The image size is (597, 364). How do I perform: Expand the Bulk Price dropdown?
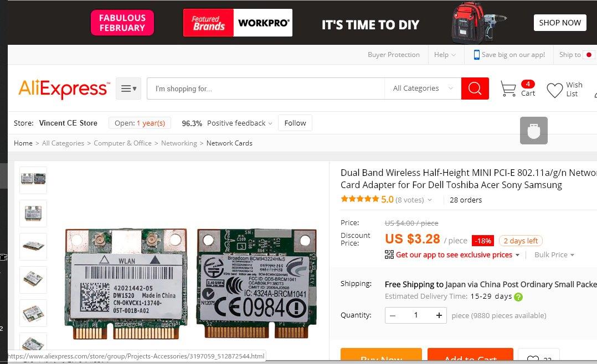pyautogui.click(x=554, y=255)
